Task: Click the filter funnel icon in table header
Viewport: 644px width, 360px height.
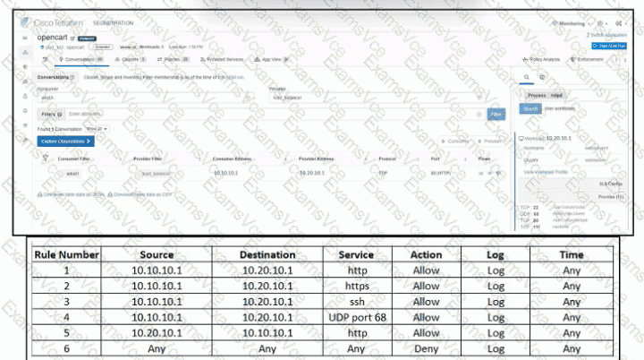Action: tap(46, 158)
